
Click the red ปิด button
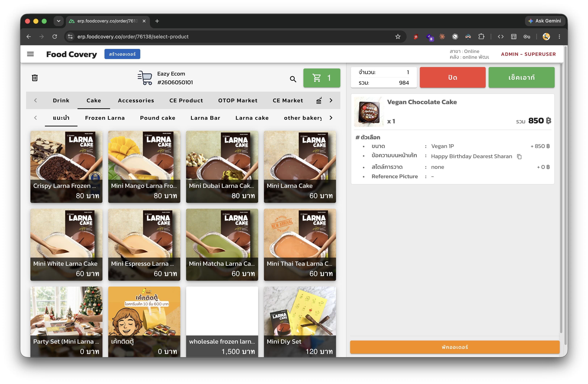pos(453,77)
